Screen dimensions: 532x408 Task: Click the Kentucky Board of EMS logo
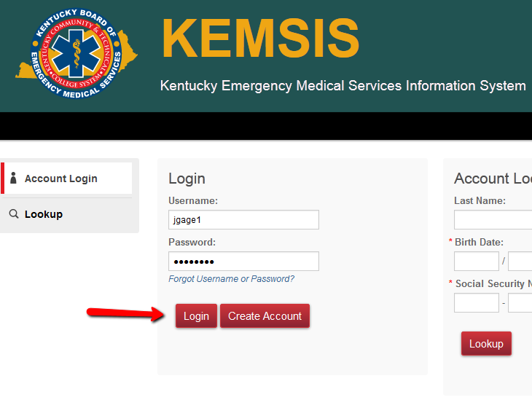pos(77,54)
